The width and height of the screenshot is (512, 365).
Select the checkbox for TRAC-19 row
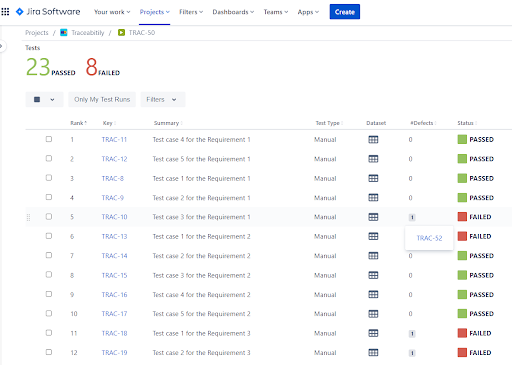(x=49, y=352)
